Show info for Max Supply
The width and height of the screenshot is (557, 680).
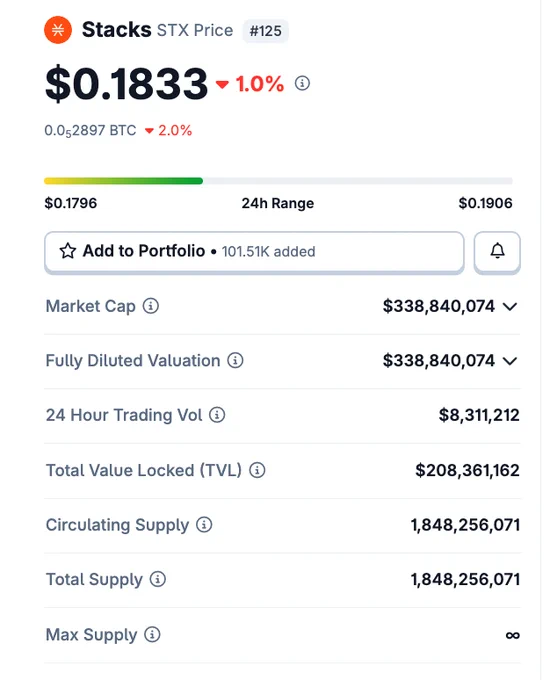click(x=152, y=634)
